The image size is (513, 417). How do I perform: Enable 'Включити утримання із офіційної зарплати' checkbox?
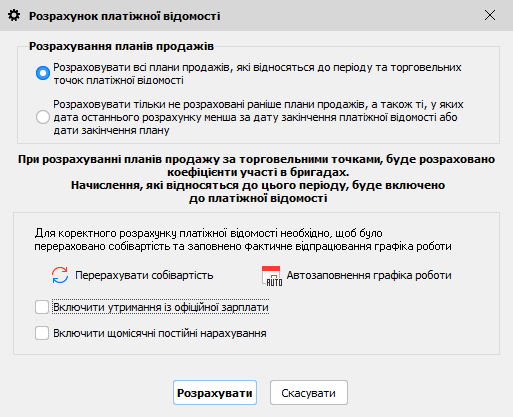pyautogui.click(x=42, y=307)
